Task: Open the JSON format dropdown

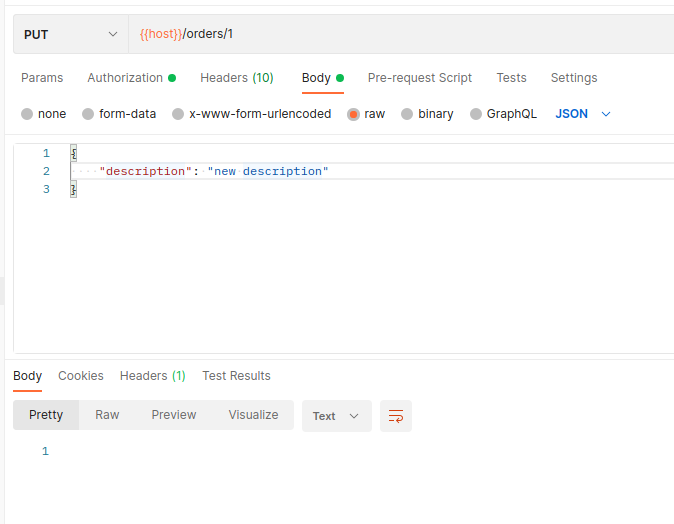Action: (582, 114)
